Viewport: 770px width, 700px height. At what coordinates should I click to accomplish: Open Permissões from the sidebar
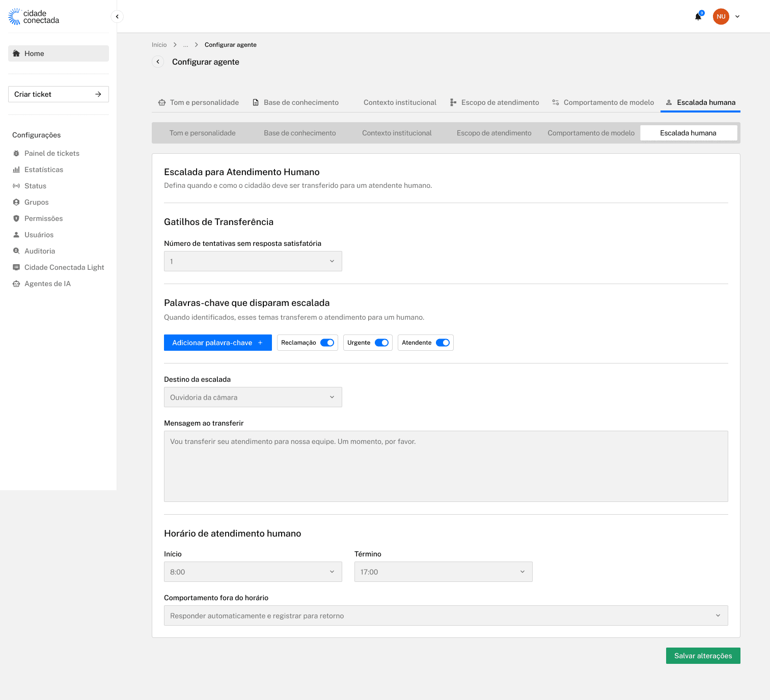click(x=44, y=218)
